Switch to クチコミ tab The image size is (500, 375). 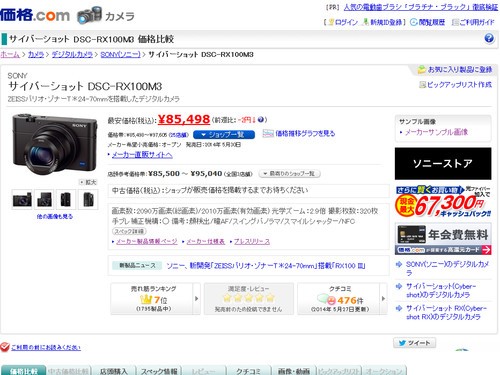coord(248,370)
